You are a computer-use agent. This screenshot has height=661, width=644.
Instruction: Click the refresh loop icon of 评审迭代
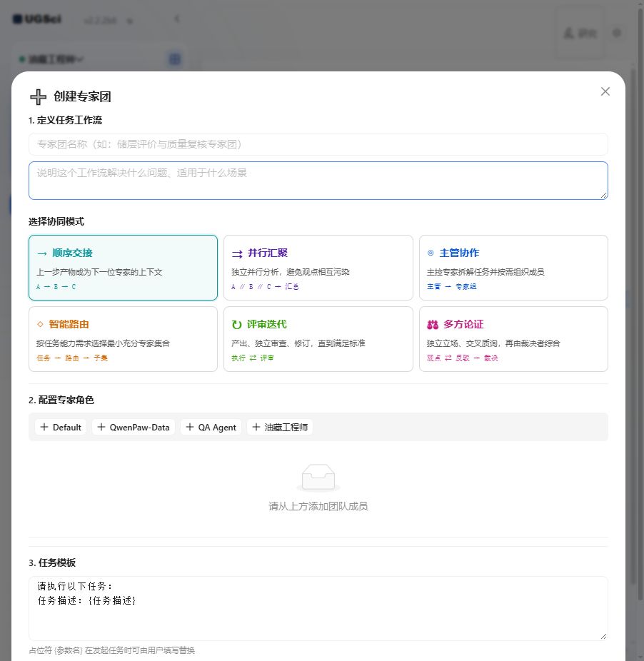click(236, 325)
